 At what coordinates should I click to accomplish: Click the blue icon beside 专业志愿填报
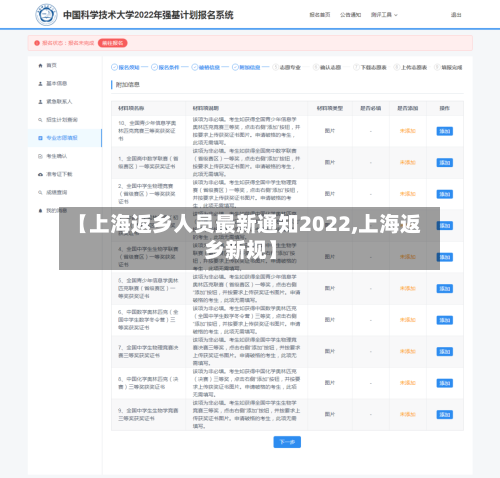tap(40, 138)
